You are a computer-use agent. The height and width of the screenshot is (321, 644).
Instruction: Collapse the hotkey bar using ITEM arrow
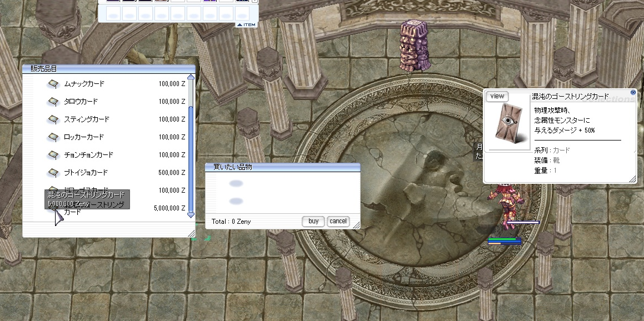click(247, 25)
